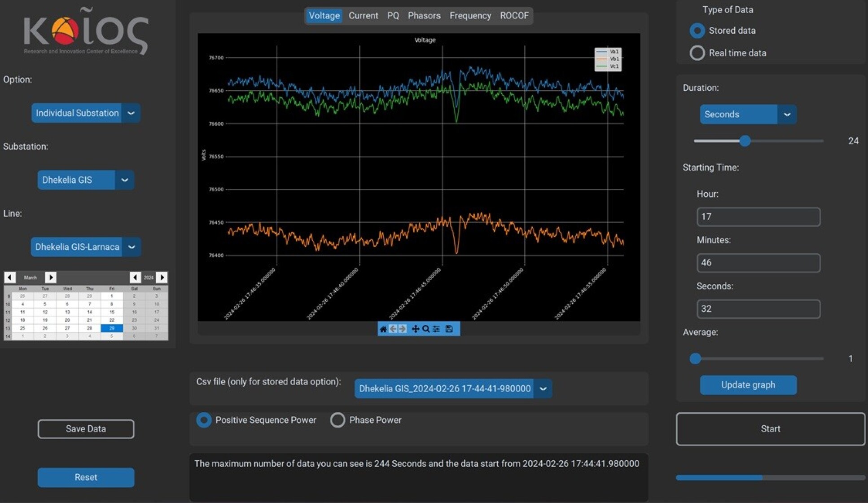Open the Dhekelia GIS substation dropdown
The image size is (868, 503).
click(x=124, y=180)
